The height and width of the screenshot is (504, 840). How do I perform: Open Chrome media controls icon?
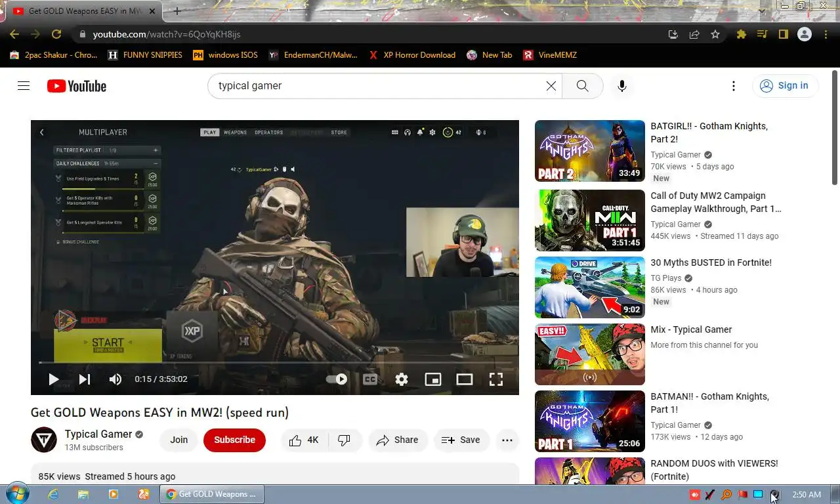click(762, 34)
